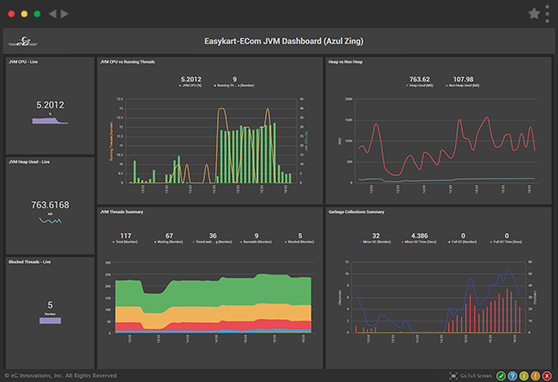
Task: Click the orange exclamation status icon
Action: (535, 376)
